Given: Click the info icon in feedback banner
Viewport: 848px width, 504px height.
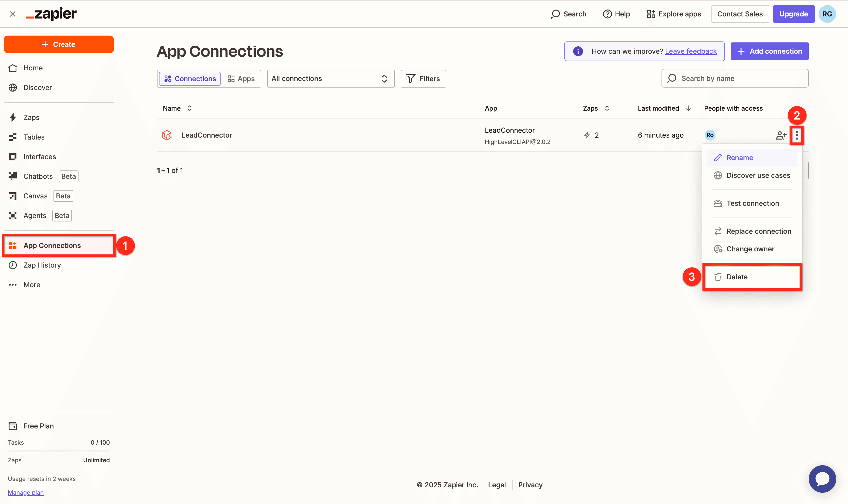Looking at the screenshot, I should [578, 51].
